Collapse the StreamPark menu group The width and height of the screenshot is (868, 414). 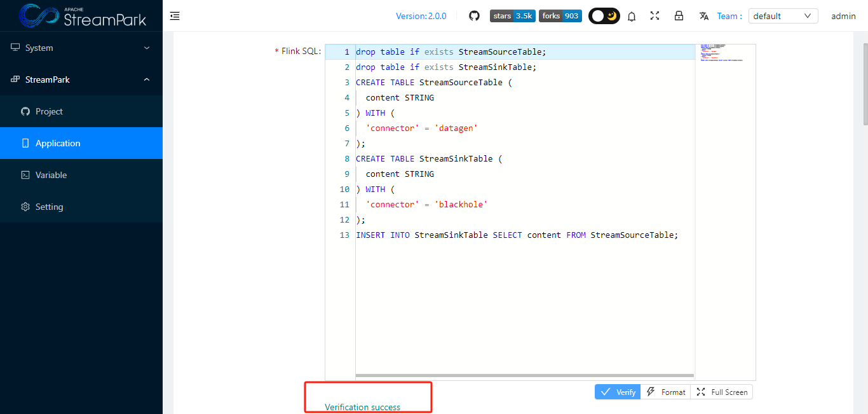[x=81, y=79]
